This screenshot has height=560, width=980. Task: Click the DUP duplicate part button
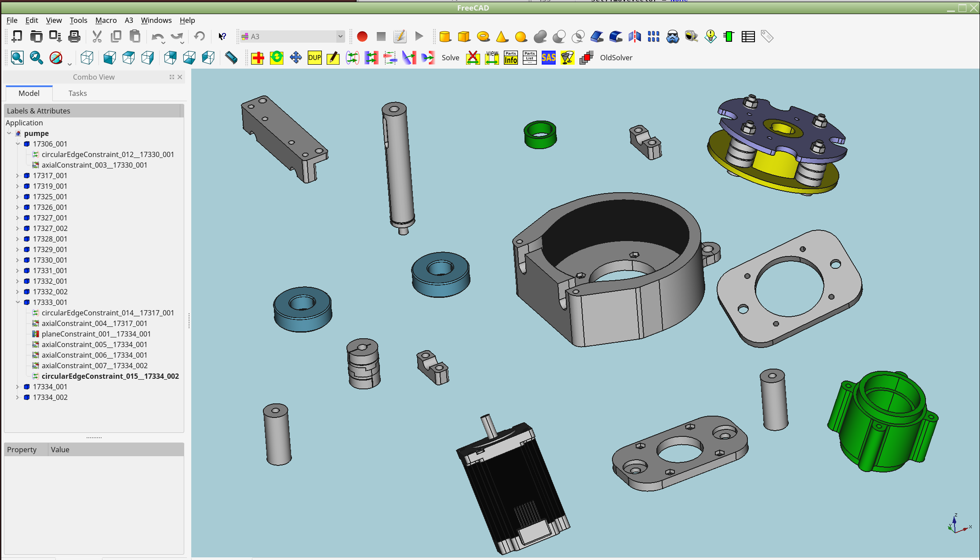point(315,58)
